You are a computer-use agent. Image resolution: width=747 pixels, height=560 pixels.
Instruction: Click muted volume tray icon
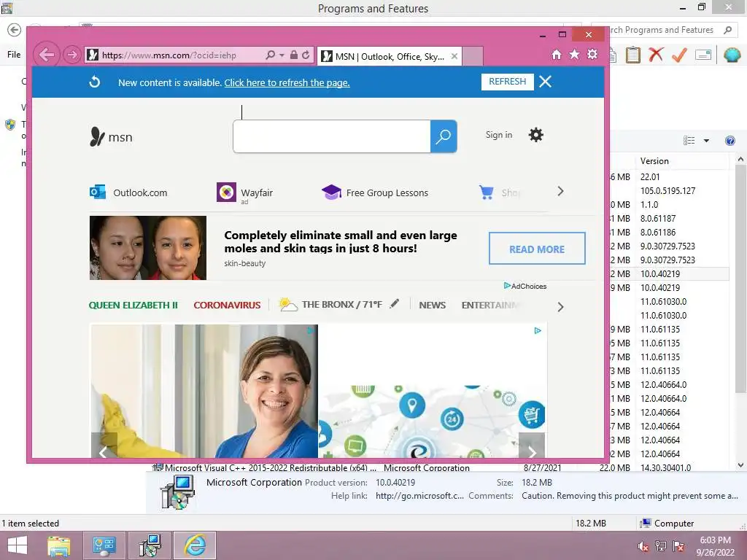point(643,546)
